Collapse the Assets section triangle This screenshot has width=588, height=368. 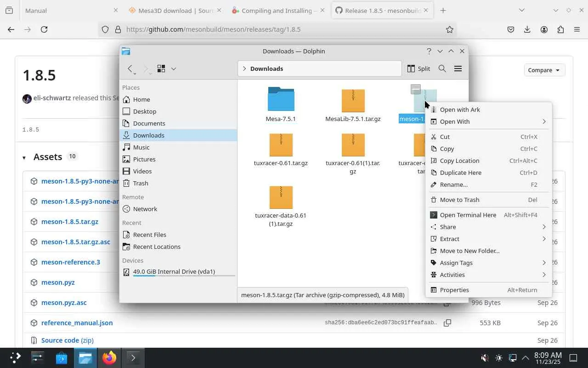point(24,157)
